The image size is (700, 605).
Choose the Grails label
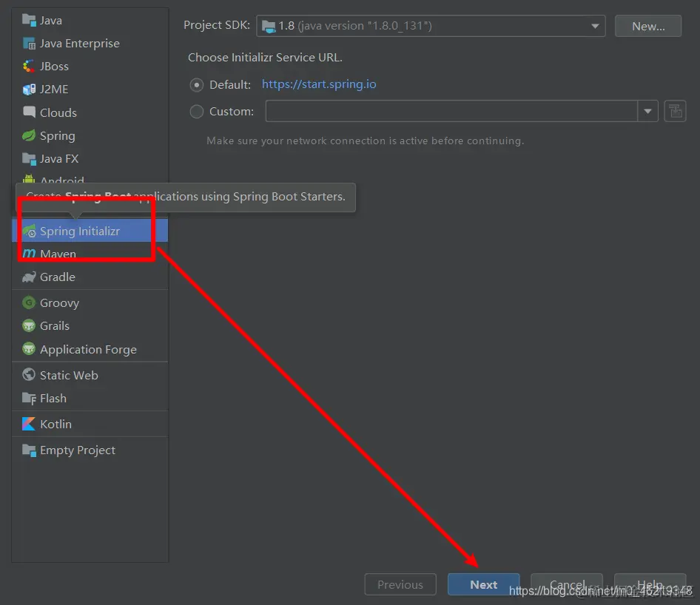click(55, 326)
